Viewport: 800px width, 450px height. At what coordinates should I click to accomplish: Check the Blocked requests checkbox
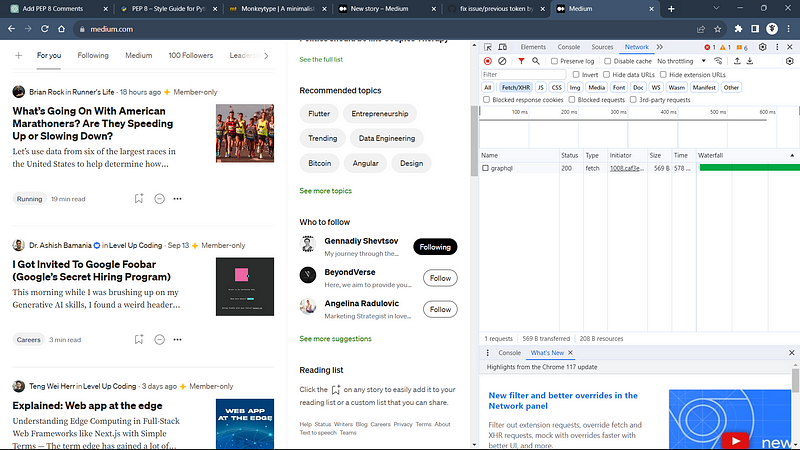point(571,100)
